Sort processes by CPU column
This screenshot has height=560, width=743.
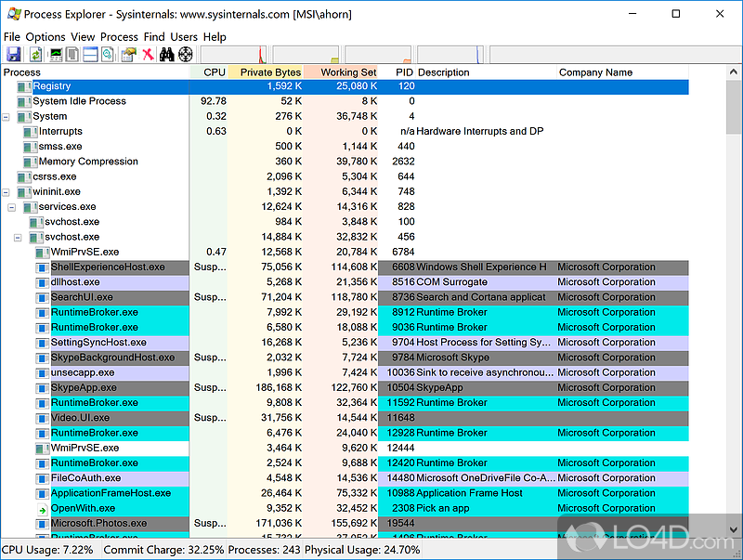pos(214,72)
